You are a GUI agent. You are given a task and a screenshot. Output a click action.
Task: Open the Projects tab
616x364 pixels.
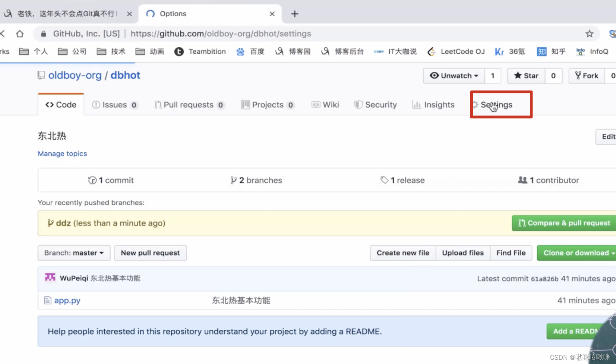point(268,105)
